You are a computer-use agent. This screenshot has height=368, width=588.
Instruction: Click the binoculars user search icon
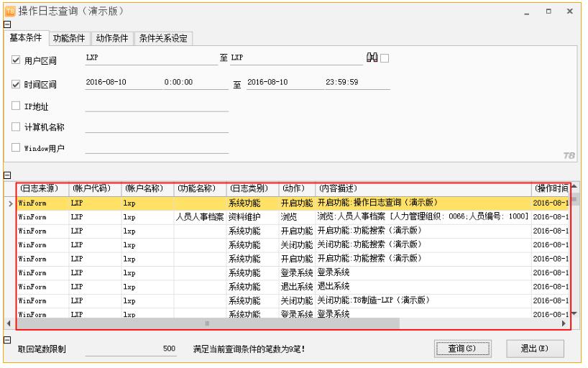(372, 59)
